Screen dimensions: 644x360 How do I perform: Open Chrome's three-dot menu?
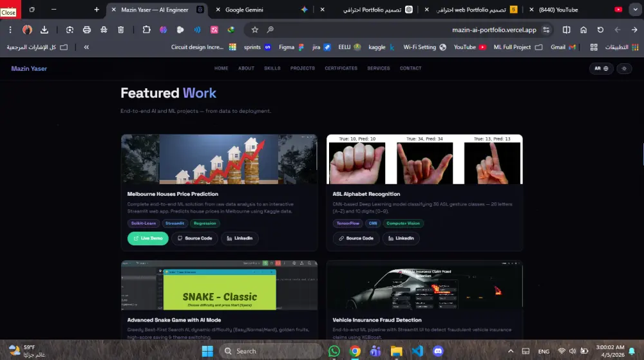pos(10,30)
